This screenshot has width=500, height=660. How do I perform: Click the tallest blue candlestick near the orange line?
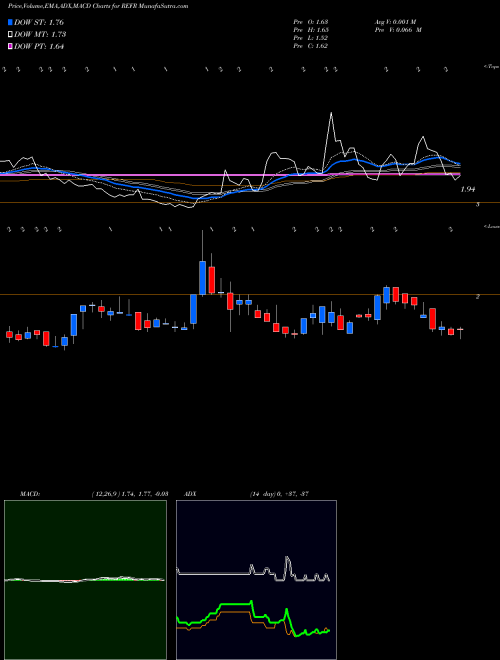[202, 278]
